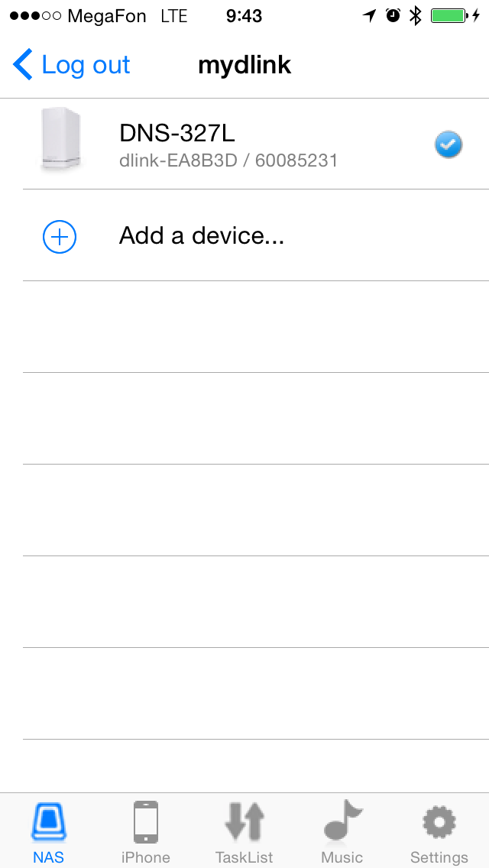Open the Settings gear tab
The image size is (489, 868).
point(439,831)
